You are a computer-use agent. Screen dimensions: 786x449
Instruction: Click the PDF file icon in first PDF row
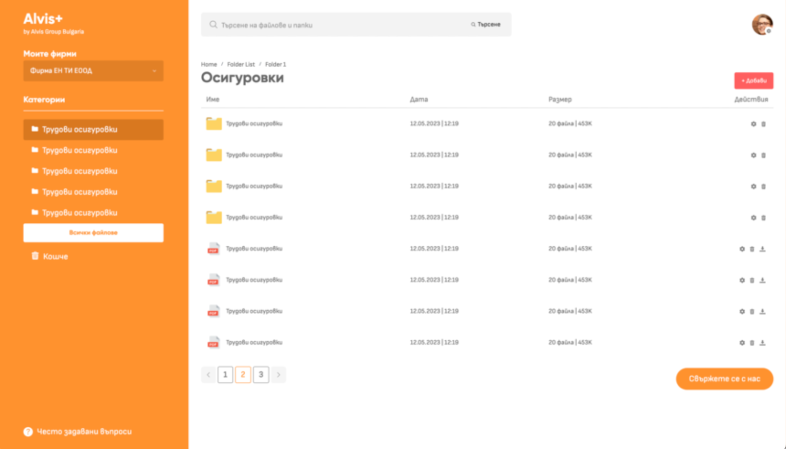pos(214,249)
